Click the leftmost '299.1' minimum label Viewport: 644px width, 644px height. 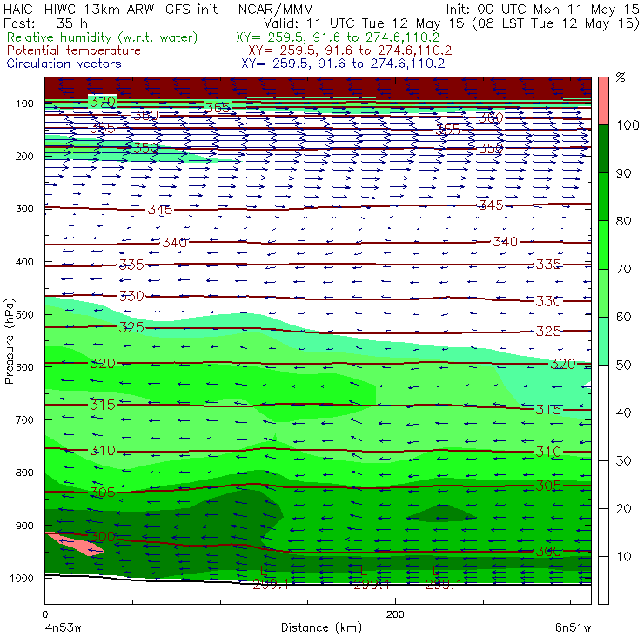[271, 584]
